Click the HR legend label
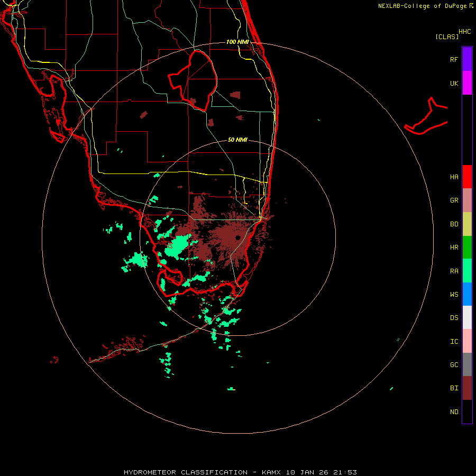476x476 pixels. click(x=454, y=248)
